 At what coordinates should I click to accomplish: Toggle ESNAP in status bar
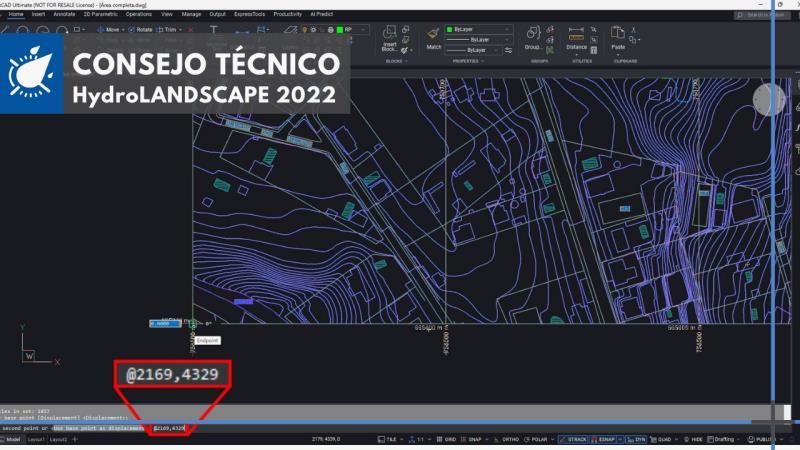[x=603, y=439]
